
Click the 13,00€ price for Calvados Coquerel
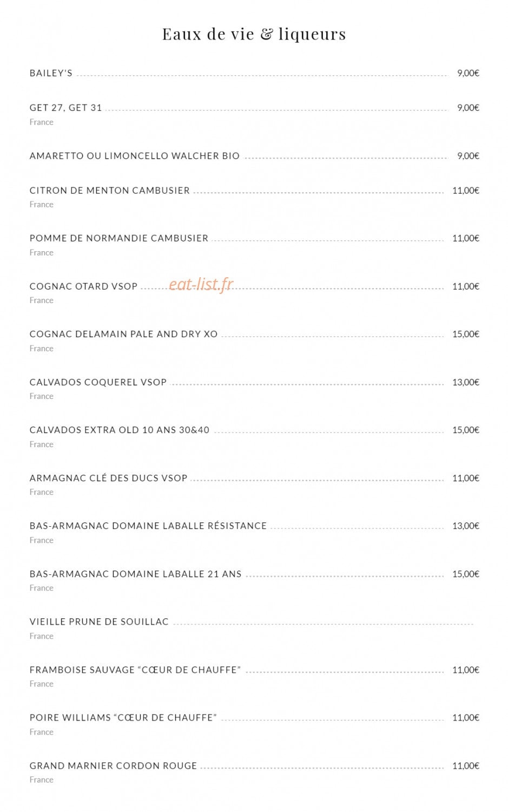pos(466,382)
